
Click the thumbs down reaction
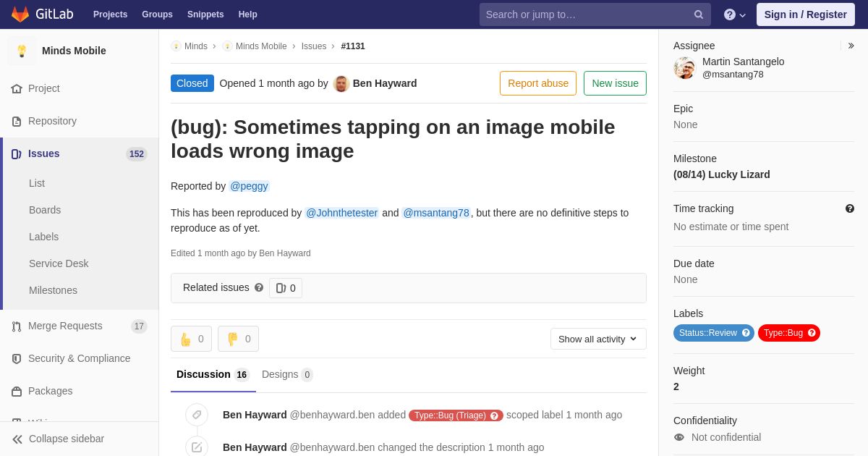[x=238, y=339]
